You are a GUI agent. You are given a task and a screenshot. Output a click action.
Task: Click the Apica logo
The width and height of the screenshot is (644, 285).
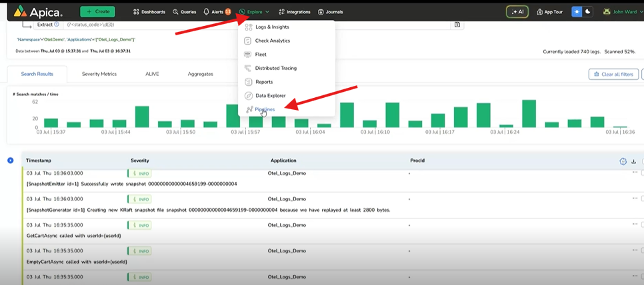38,11
